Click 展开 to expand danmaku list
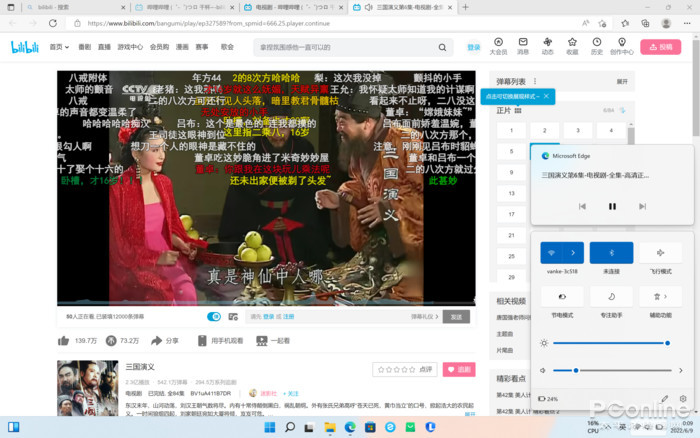 [622, 82]
